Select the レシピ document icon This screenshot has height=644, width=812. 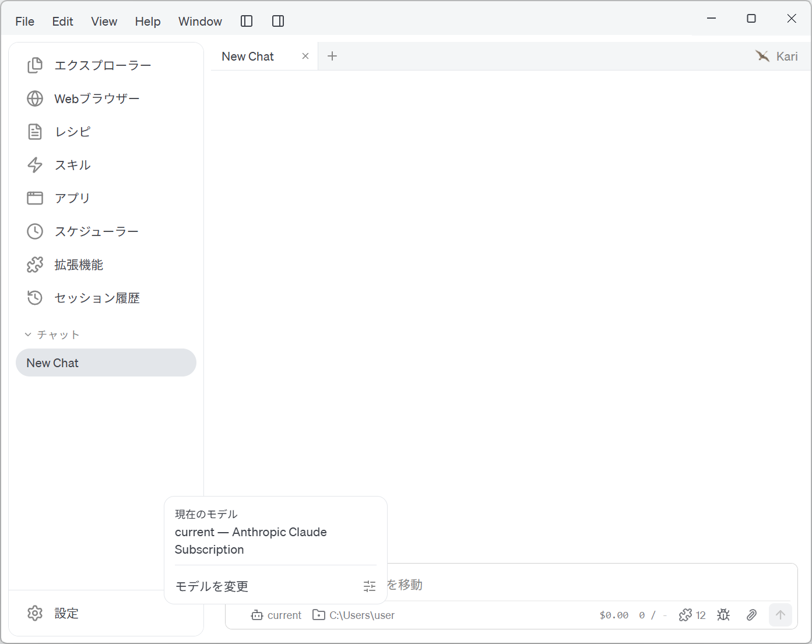click(35, 132)
